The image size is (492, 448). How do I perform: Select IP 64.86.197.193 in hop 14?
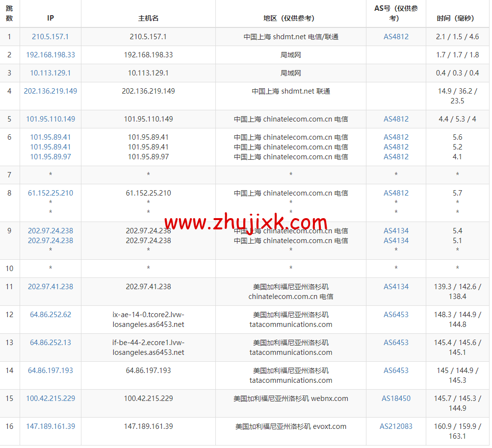(50, 370)
